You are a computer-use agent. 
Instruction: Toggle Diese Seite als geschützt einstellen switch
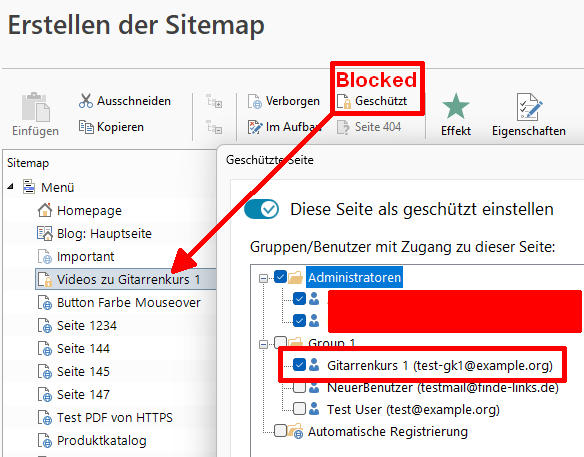pyautogui.click(x=261, y=209)
